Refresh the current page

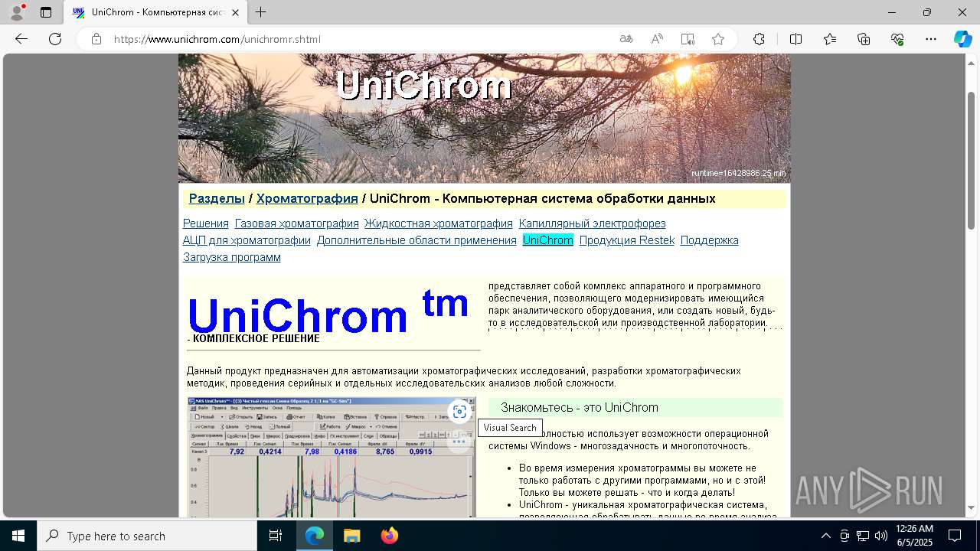(x=55, y=39)
